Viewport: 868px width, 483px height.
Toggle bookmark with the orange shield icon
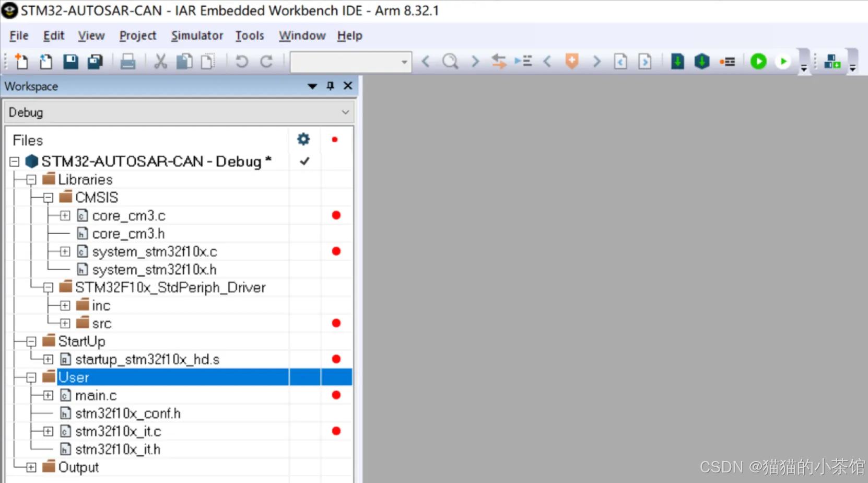point(572,62)
